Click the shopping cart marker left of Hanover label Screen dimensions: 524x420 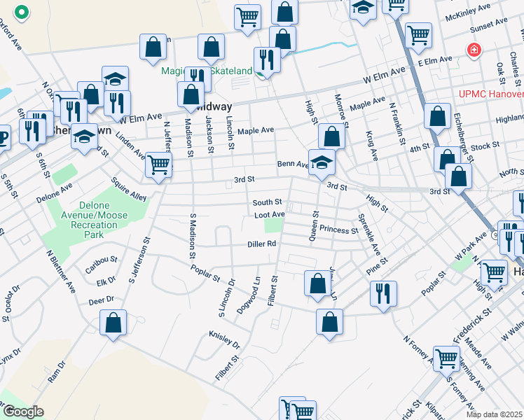coord(495,271)
